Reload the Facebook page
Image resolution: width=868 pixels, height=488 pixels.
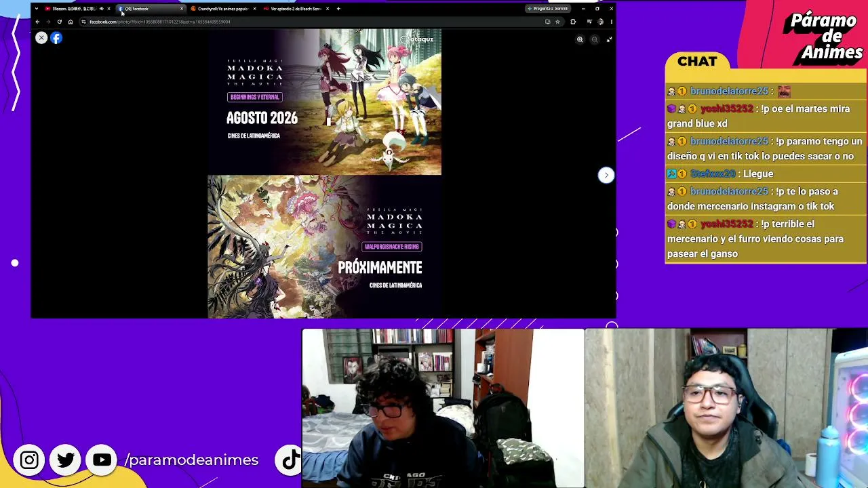pyautogui.click(x=59, y=22)
